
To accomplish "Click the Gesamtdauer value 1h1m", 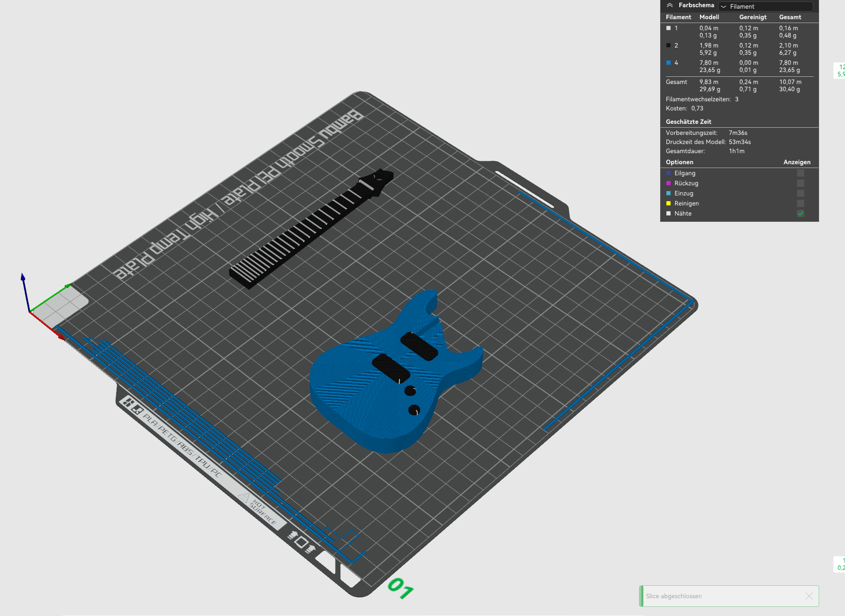I will pos(736,151).
